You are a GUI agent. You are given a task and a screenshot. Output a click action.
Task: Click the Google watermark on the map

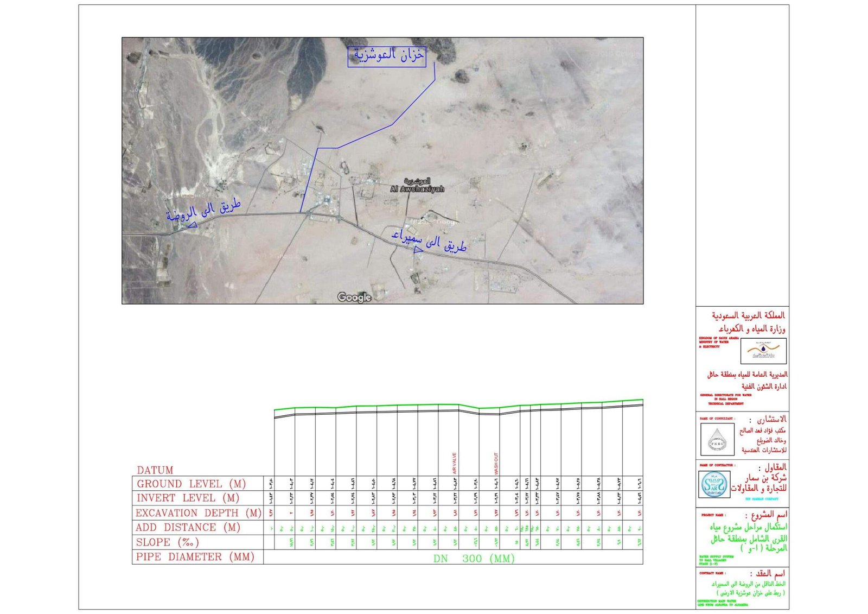click(354, 297)
